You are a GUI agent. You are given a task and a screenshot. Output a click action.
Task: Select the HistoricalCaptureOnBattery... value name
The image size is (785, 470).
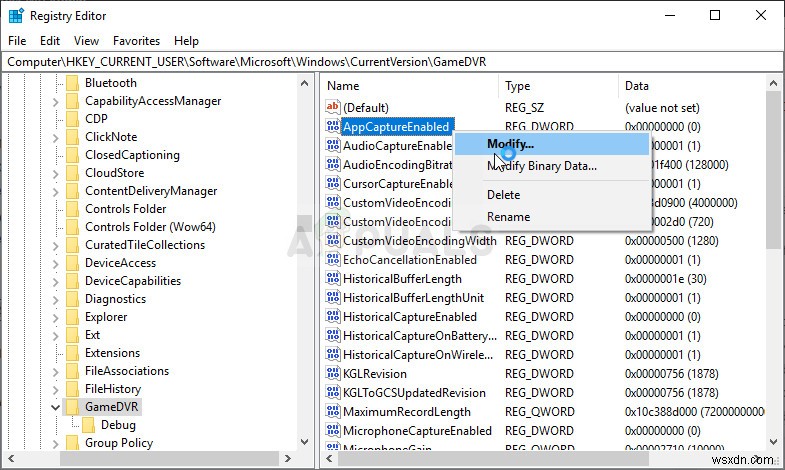[x=420, y=336]
